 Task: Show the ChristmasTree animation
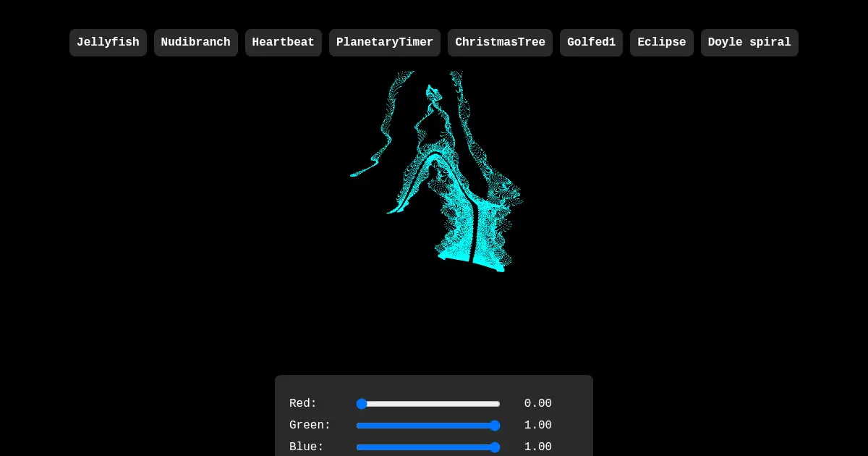click(501, 43)
